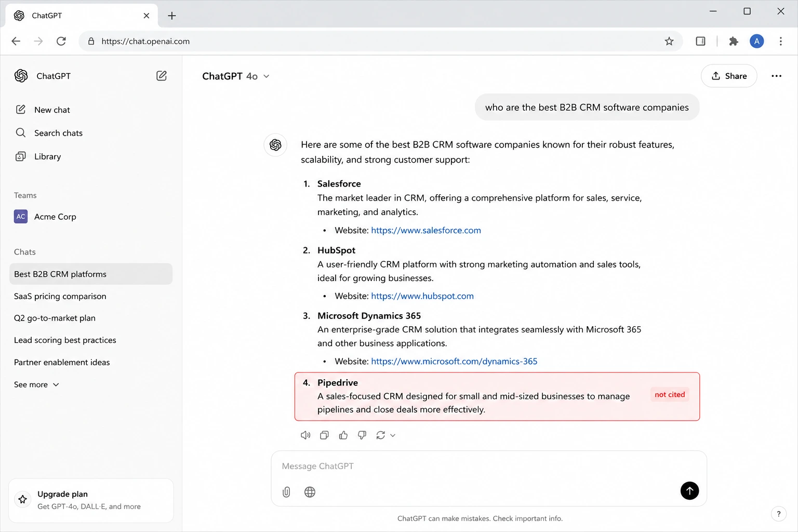Image resolution: width=798 pixels, height=532 pixels.
Task: Click the ChatGPT avatar beside the response
Action: coord(275,145)
